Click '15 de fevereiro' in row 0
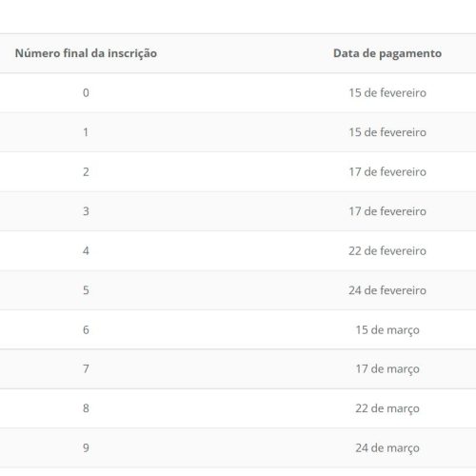Image resolution: width=476 pixels, height=476 pixels. pyautogui.click(x=387, y=92)
